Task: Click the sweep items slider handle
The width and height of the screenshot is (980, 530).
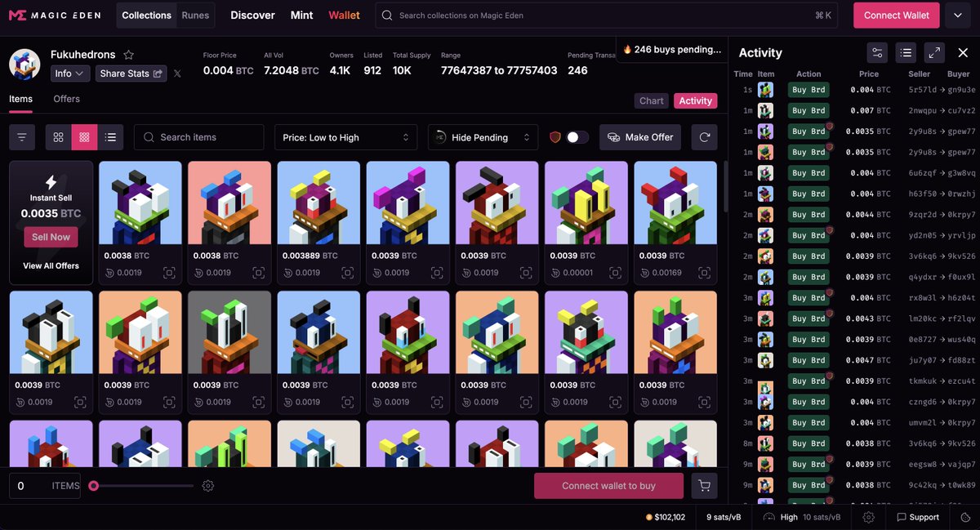Action: pos(94,486)
